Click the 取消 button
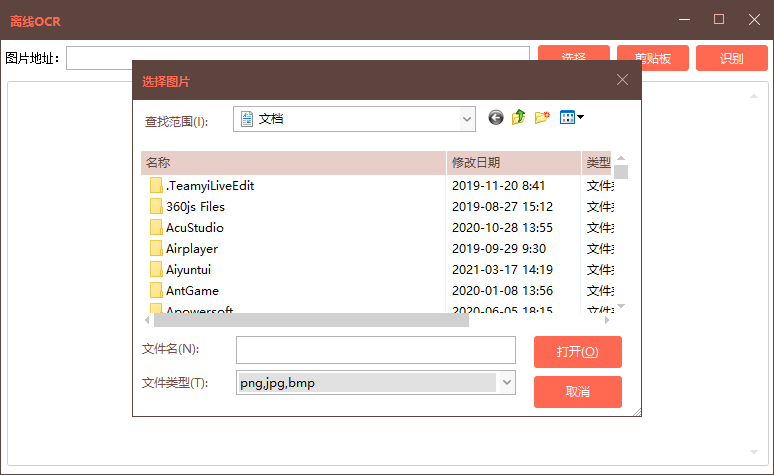Screen dimensions: 774x475 pyautogui.click(x=578, y=392)
